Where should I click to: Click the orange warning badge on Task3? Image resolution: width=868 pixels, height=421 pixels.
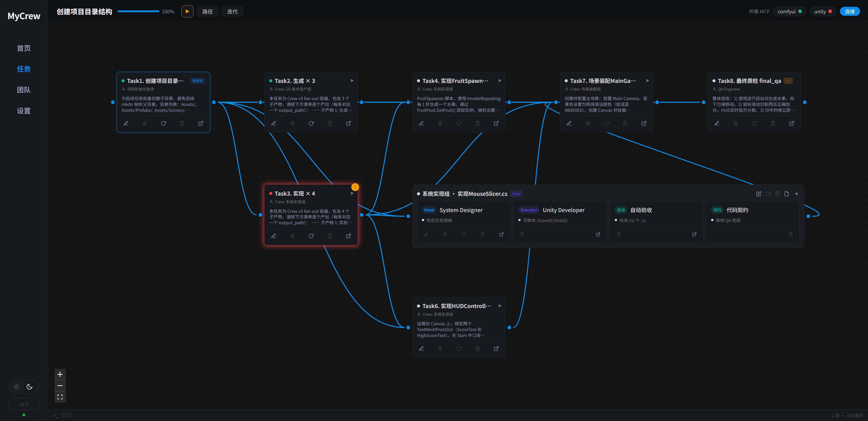(355, 187)
